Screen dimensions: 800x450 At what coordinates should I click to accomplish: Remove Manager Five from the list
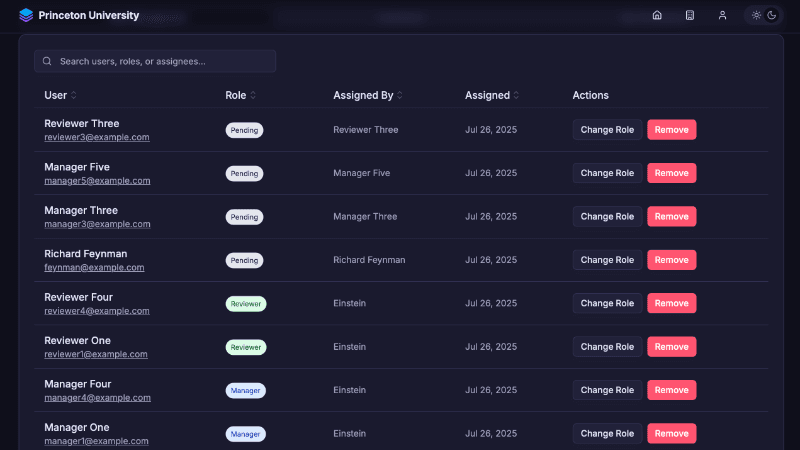(671, 173)
